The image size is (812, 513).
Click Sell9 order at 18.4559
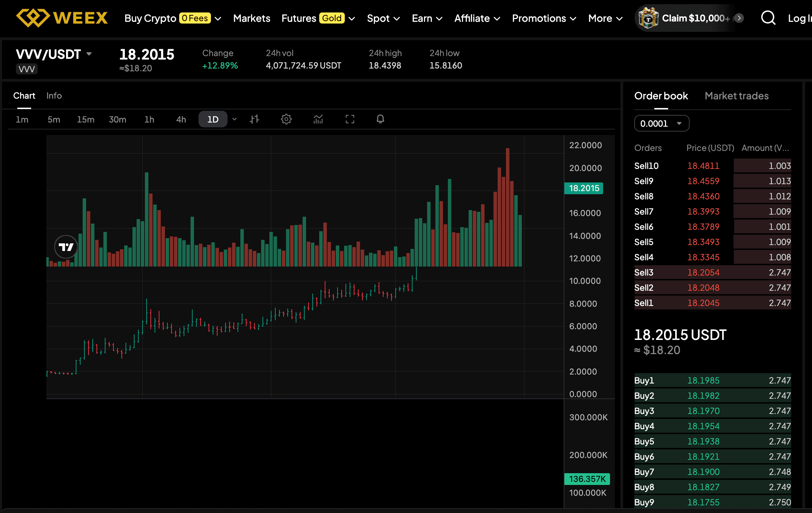[712, 181]
